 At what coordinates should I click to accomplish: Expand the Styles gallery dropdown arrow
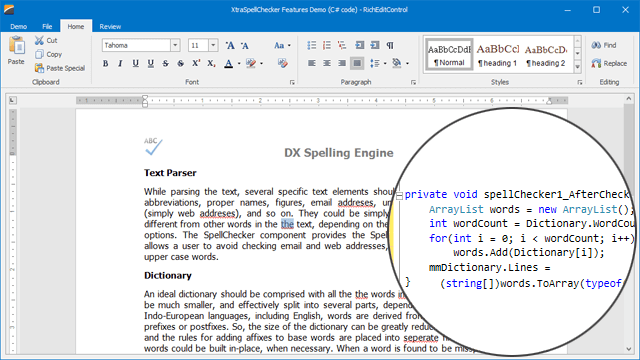[x=578, y=67]
